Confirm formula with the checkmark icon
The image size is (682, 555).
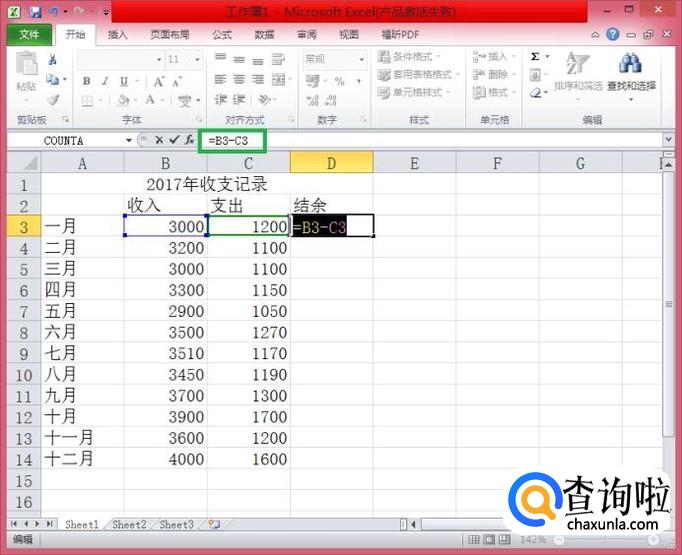click(x=174, y=140)
